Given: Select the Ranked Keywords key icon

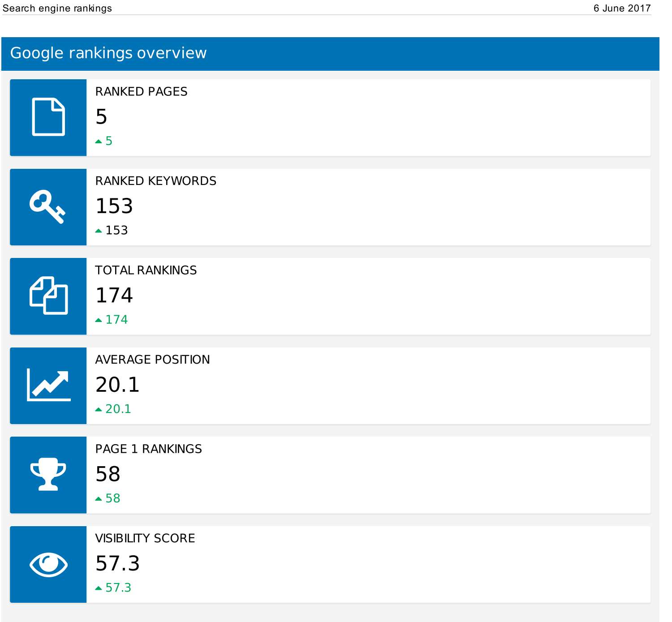Looking at the screenshot, I should tap(48, 207).
